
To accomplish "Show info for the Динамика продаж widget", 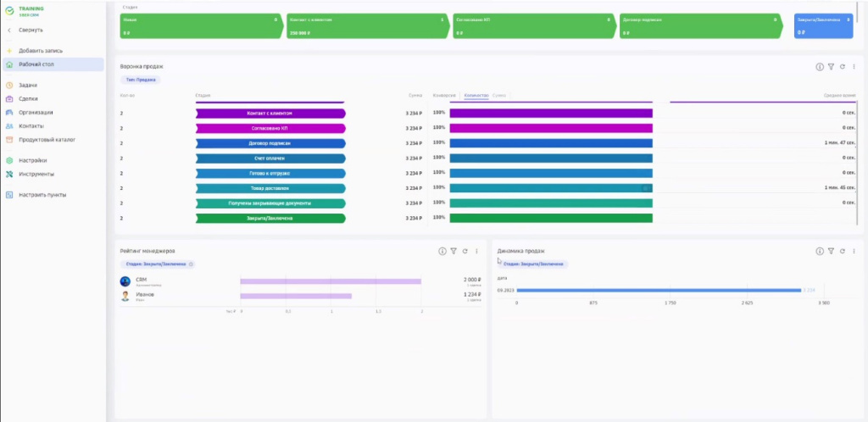I will [x=819, y=252].
